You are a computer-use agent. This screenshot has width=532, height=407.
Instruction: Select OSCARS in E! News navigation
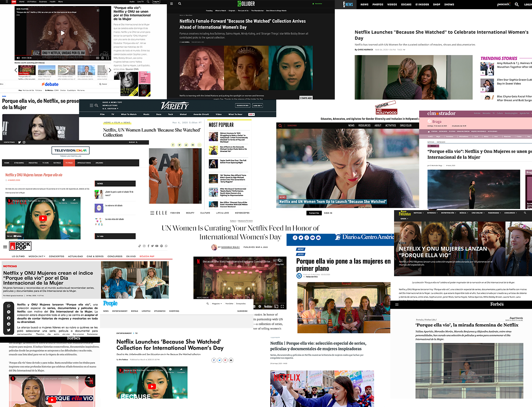coord(406,5)
